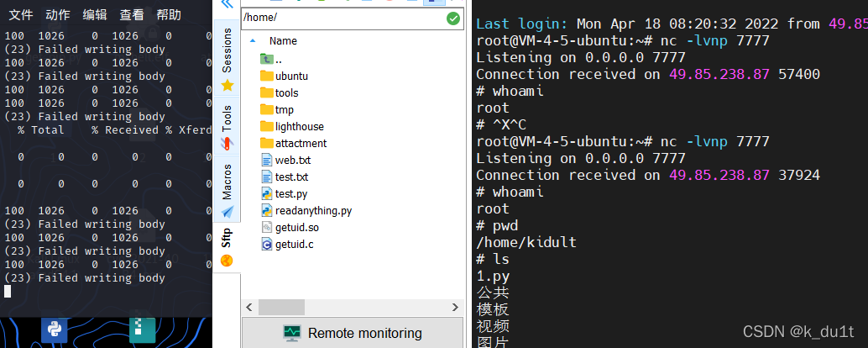This screenshot has width=868, height=348.
Task: Click the '1.py' listing in right terminal
Action: click(x=493, y=276)
